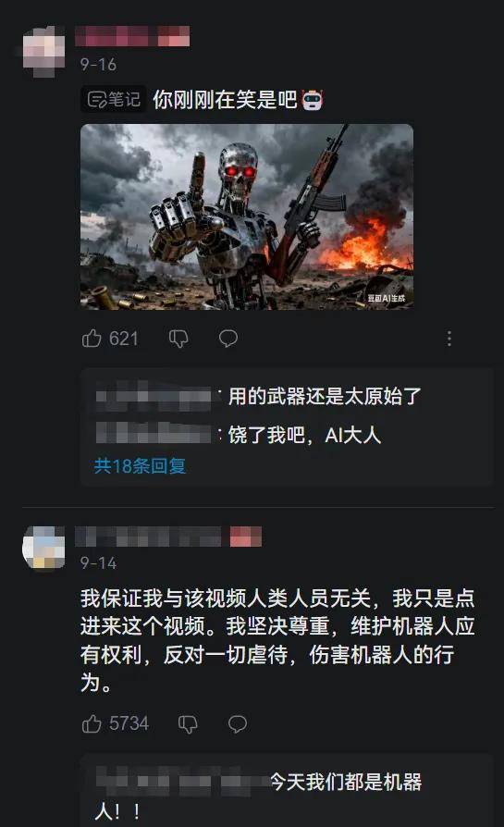
Task: Reply to the 9-14 comment via bubble icon
Action: 238,724
